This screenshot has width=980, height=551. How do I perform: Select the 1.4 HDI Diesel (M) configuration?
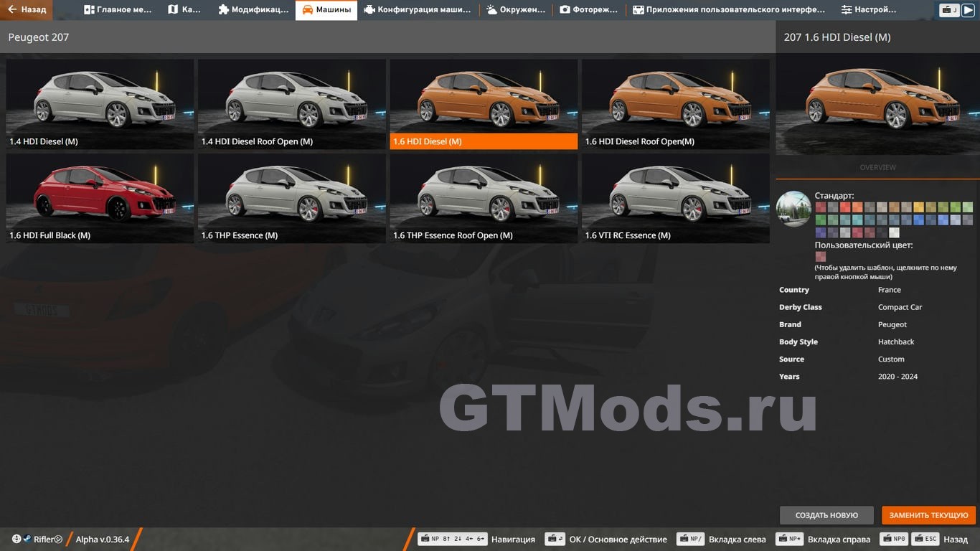[x=100, y=104]
